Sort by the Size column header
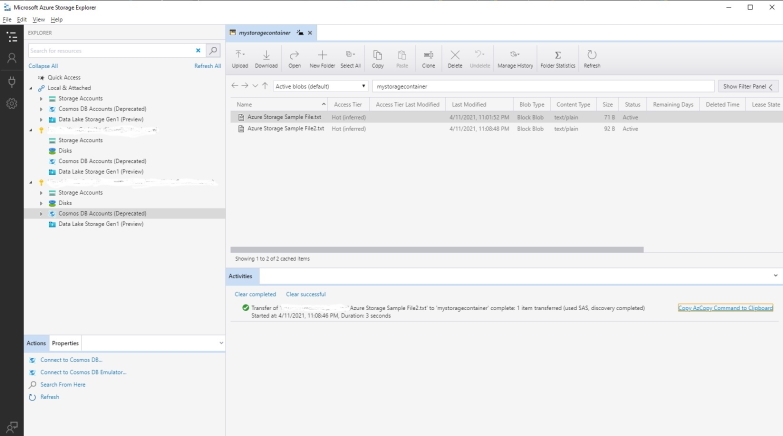783x436 pixels. (x=608, y=104)
